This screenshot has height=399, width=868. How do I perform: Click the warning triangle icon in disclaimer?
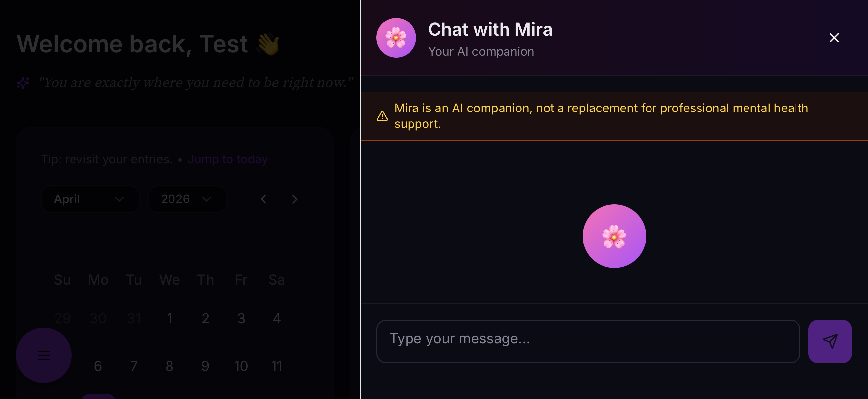coord(382,116)
